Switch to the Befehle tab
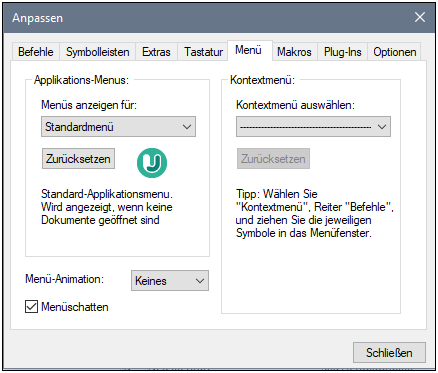This screenshot has height=373, width=438. [36, 52]
